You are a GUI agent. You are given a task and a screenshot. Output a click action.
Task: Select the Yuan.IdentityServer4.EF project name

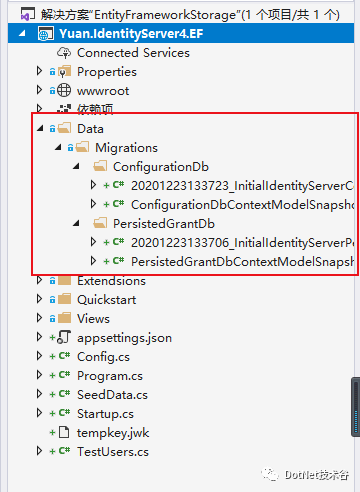pos(131,34)
